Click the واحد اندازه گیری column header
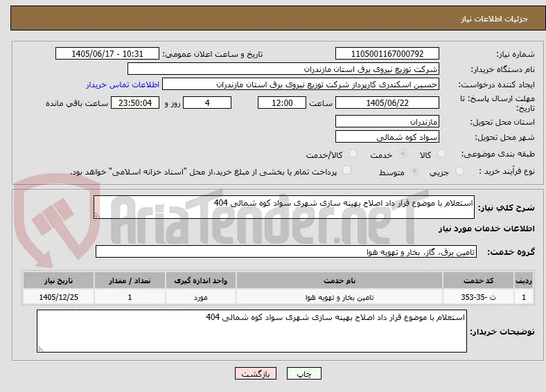Image resolution: width=546 pixels, height=392 pixels. point(201,280)
